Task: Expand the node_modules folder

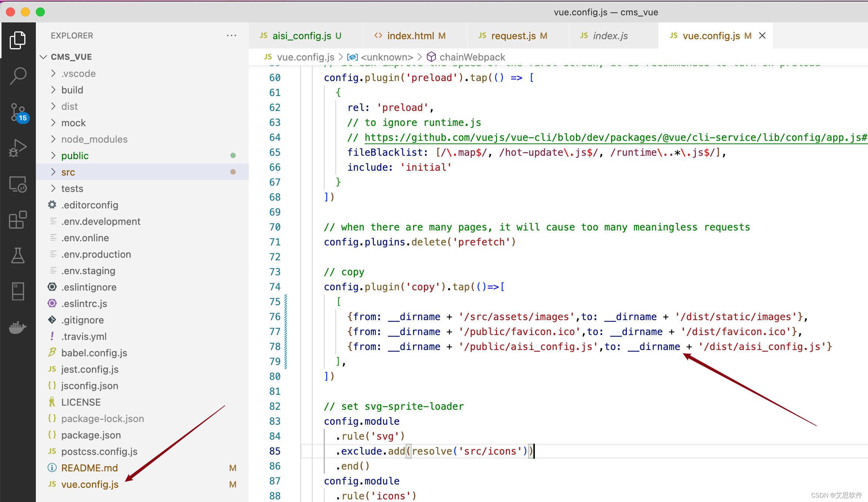Action: (x=94, y=139)
